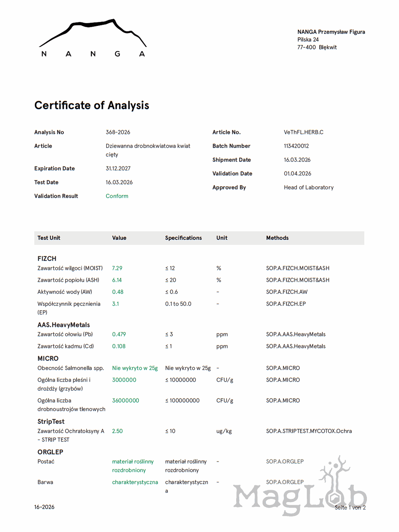Click article number VeThFL.HERB.C
The image size is (399, 532).
click(304, 132)
